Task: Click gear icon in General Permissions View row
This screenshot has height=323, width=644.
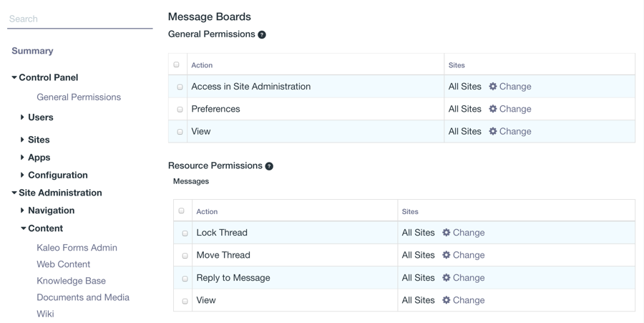Action: [493, 132]
